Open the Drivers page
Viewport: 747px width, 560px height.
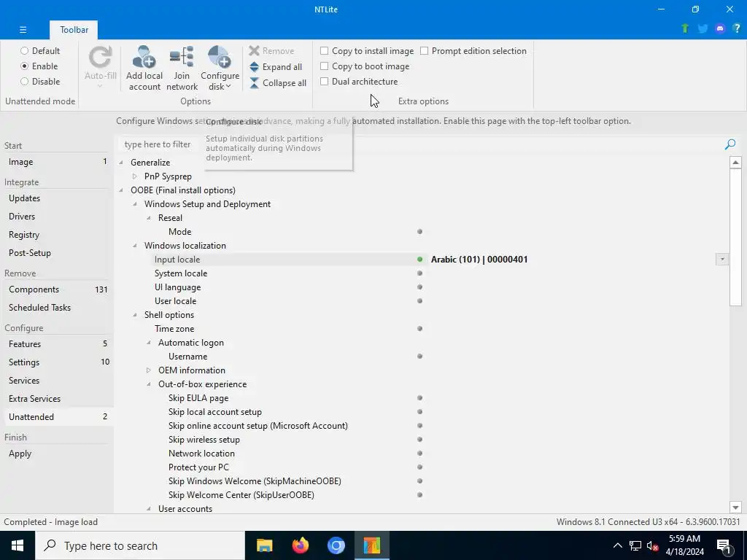coord(57,216)
